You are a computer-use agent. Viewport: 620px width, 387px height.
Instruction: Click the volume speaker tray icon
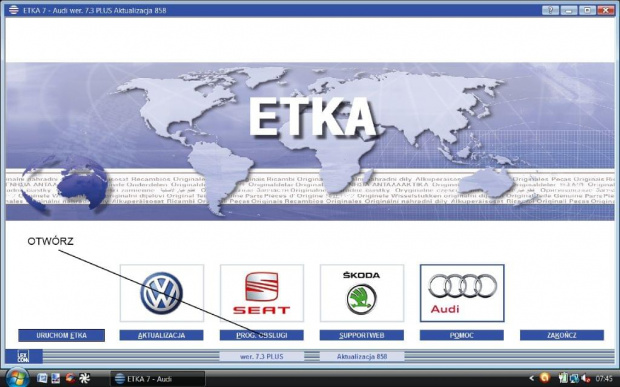(585, 378)
